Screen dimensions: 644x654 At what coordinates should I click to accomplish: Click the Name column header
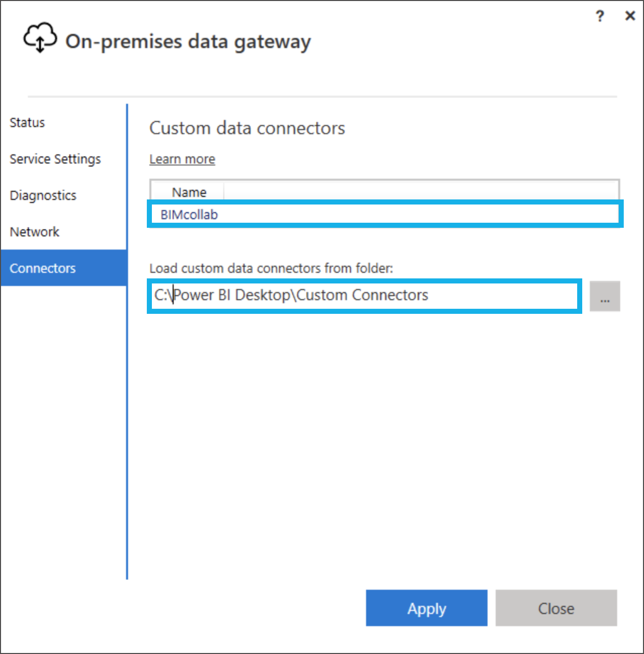tap(189, 192)
